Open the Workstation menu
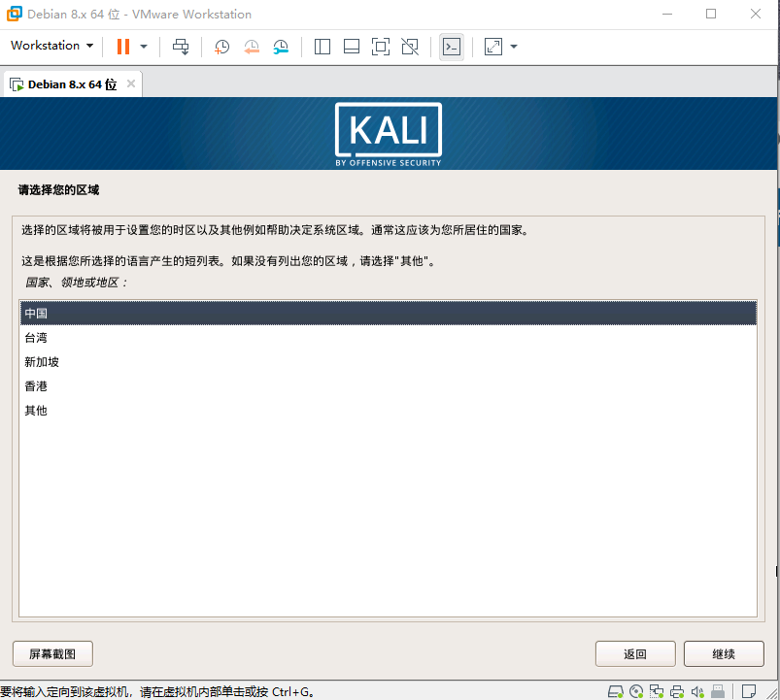 tap(51, 46)
